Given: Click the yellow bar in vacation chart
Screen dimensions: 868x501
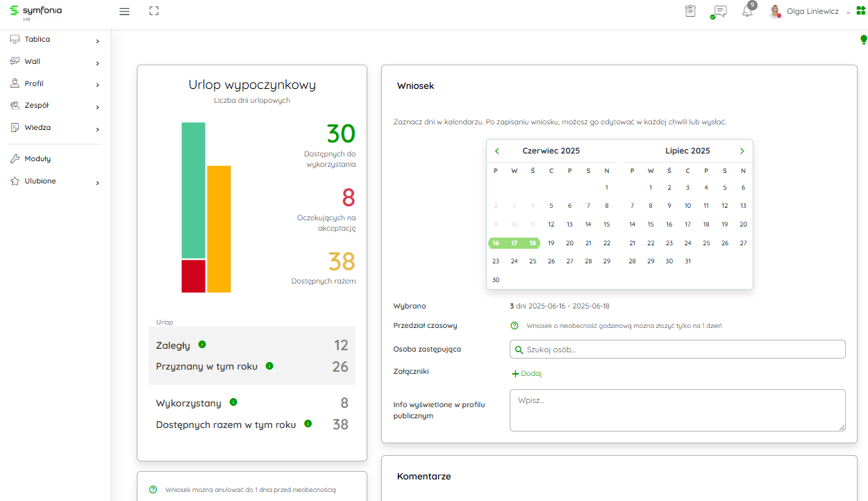Looking at the screenshot, I should pyautogui.click(x=219, y=229).
